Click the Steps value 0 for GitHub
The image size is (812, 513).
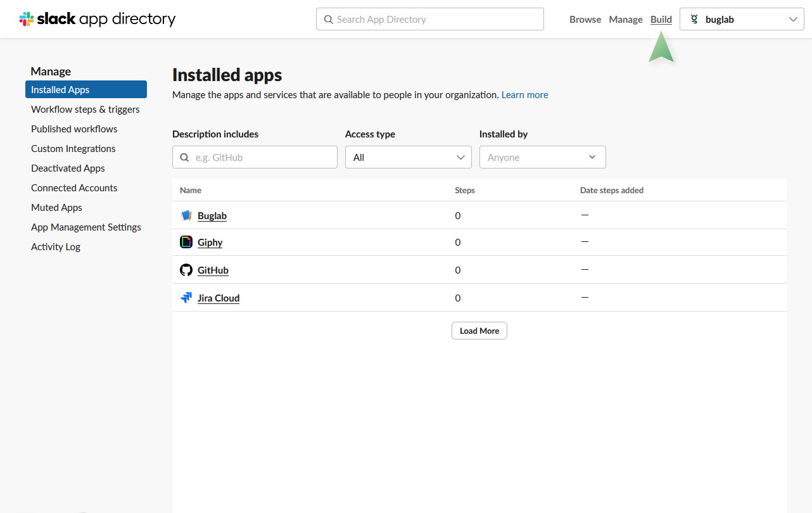458,270
